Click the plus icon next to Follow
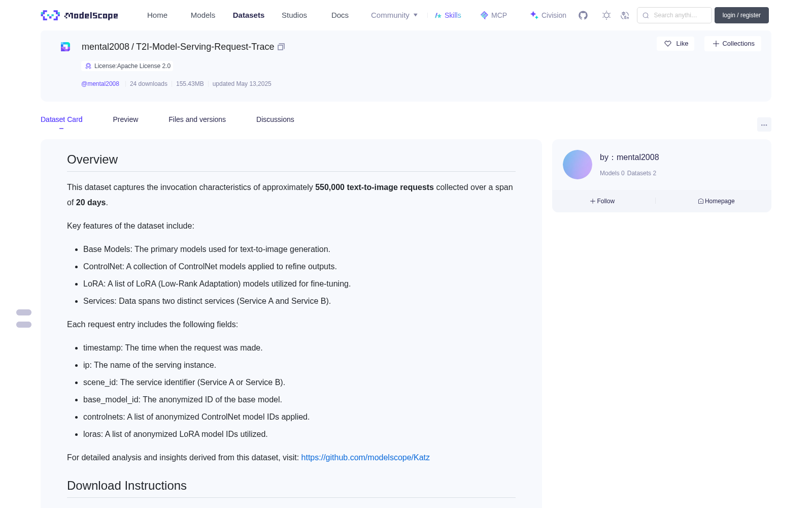 pos(593,201)
